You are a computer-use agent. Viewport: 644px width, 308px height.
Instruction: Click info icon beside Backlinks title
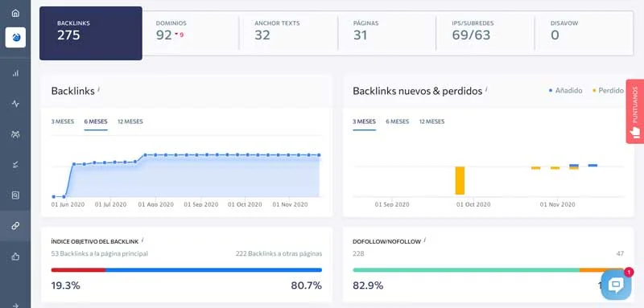tap(98, 88)
